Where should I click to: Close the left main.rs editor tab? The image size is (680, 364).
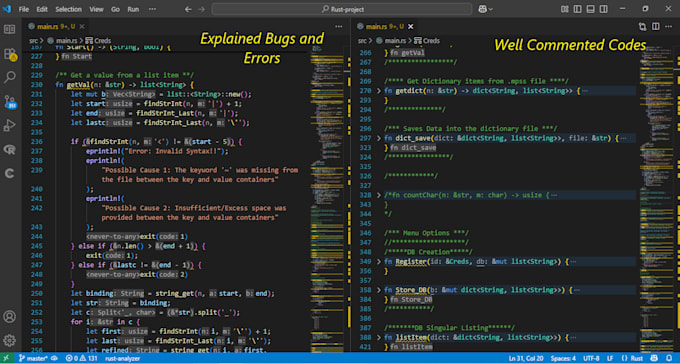tap(82, 27)
